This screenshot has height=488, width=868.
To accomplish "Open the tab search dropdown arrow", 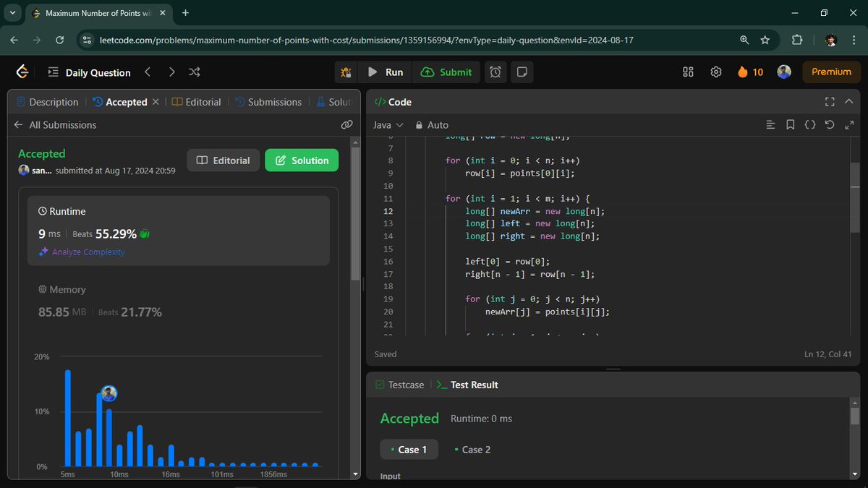I will coord(12,12).
